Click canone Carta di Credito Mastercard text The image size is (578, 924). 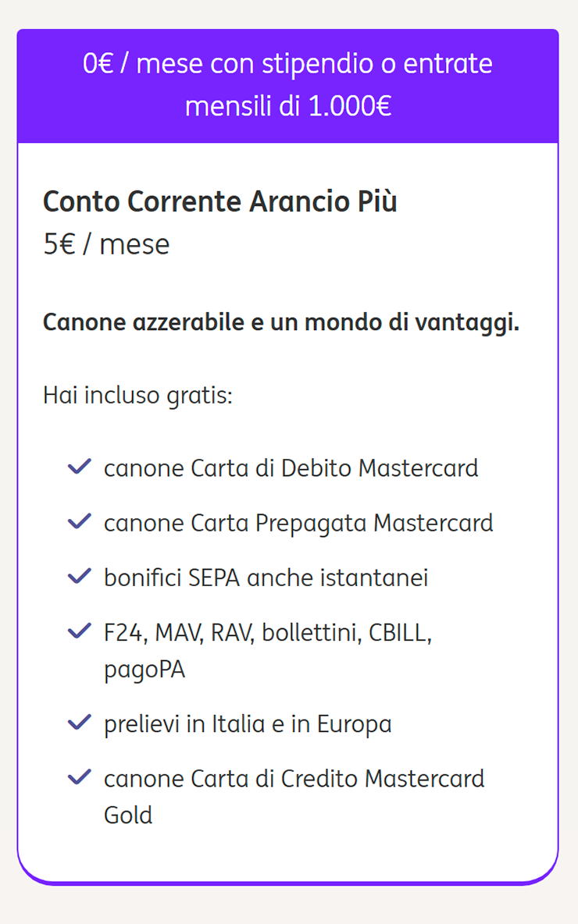[294, 779]
